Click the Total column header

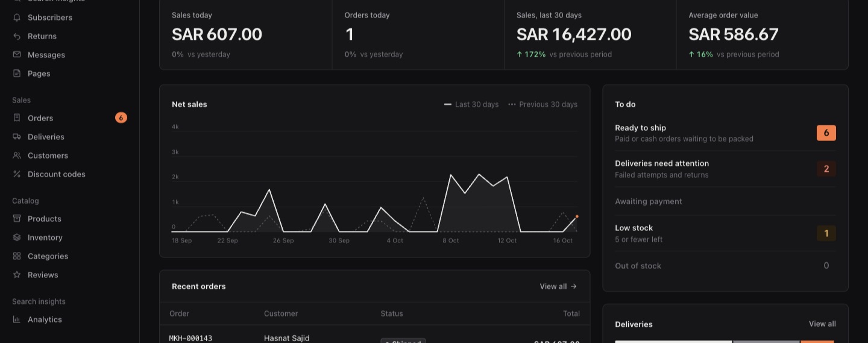click(571, 313)
